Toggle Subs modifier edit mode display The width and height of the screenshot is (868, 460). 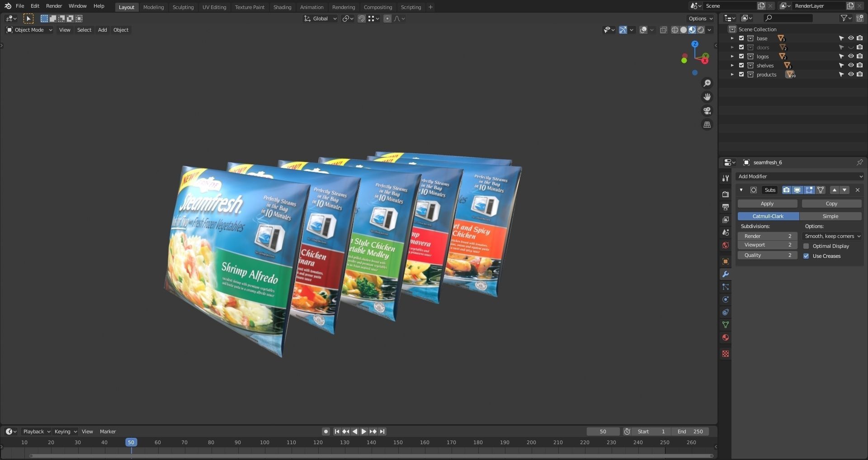[809, 190]
